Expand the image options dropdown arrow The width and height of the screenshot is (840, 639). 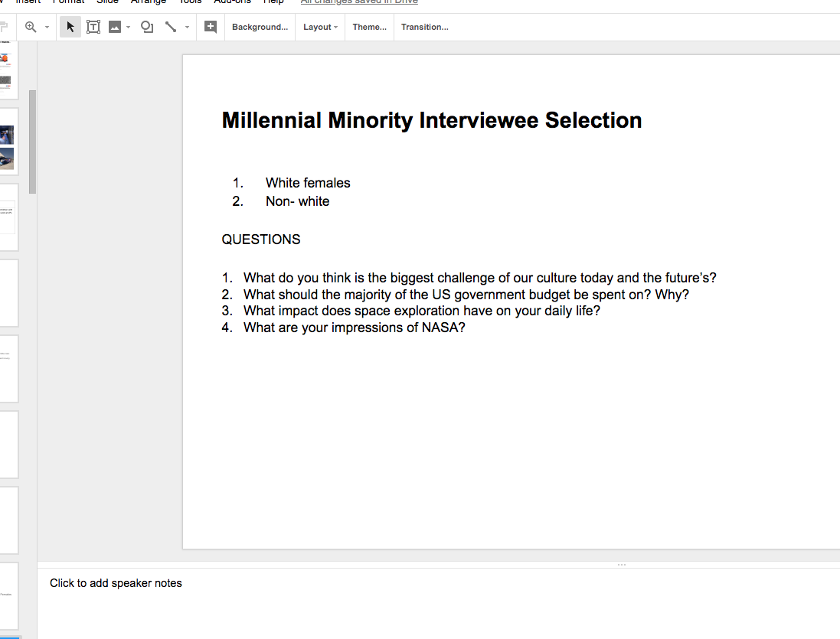point(128,28)
